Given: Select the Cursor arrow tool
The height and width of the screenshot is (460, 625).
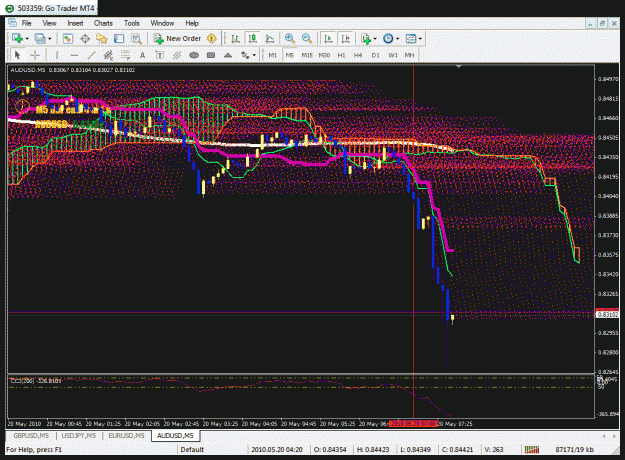Looking at the screenshot, I should 18,55.
